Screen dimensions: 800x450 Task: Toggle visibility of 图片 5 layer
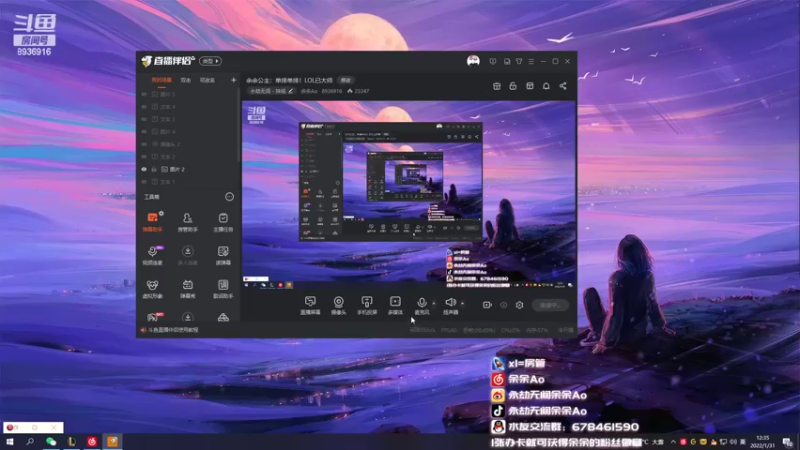pyautogui.click(x=144, y=94)
